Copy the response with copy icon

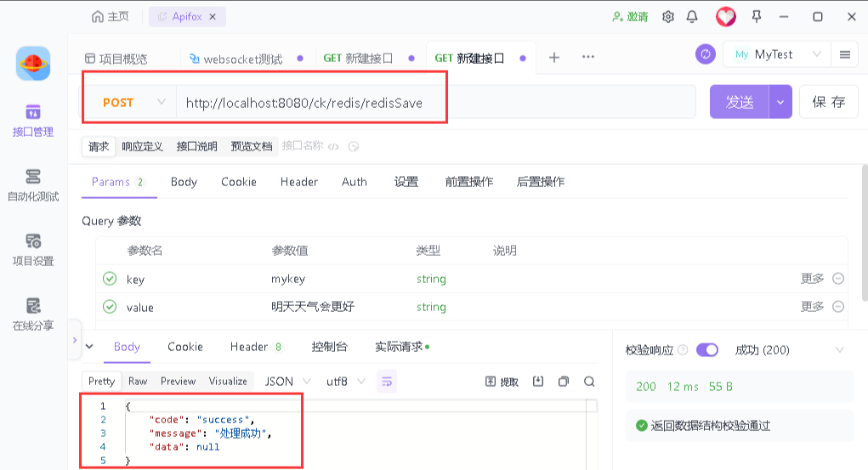point(564,382)
